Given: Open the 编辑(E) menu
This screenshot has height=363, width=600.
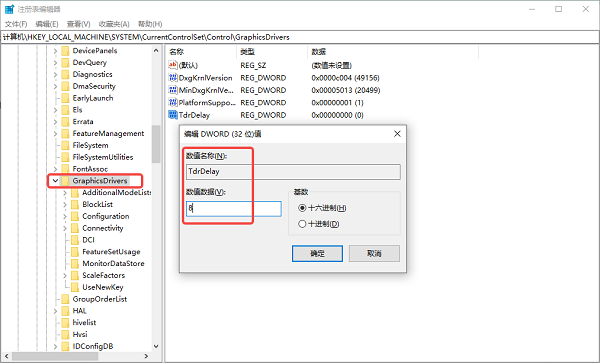Looking at the screenshot, I should click(x=47, y=24).
